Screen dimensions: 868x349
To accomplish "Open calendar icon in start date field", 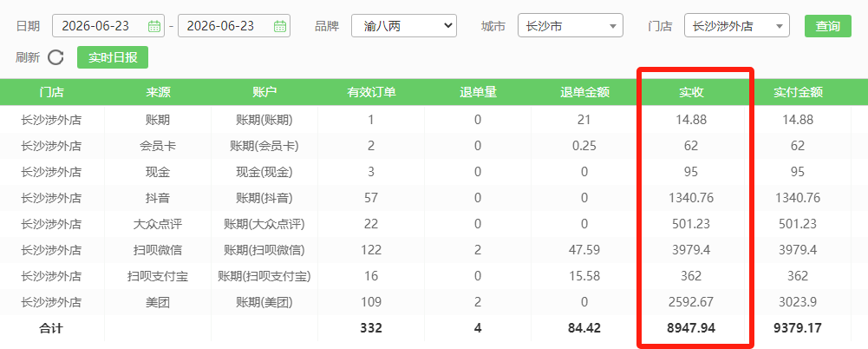I will coord(154,26).
